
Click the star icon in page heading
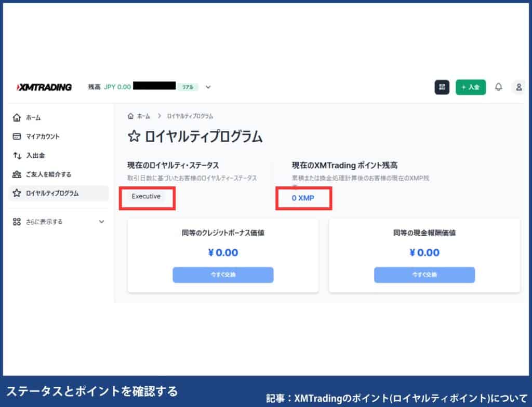(134, 137)
